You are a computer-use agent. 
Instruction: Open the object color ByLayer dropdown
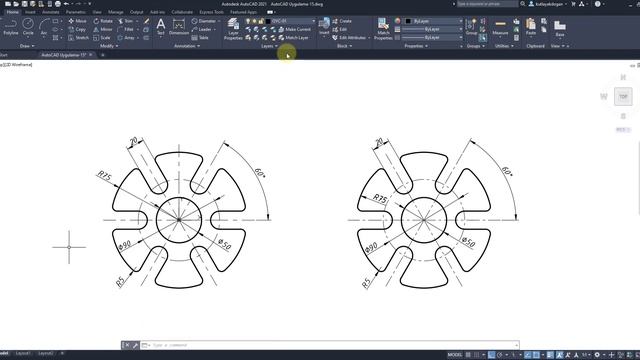click(x=433, y=21)
